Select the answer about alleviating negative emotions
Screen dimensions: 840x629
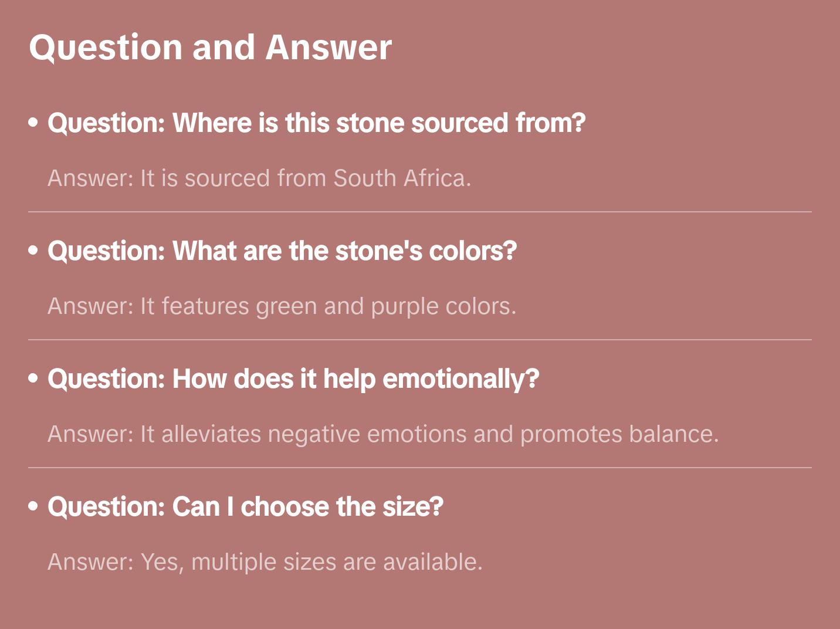click(383, 434)
